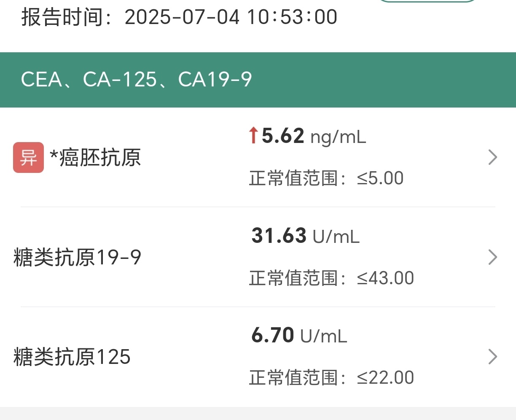Click the normal range ≤22.00 text
This screenshot has height=420, width=516.
tap(331, 378)
